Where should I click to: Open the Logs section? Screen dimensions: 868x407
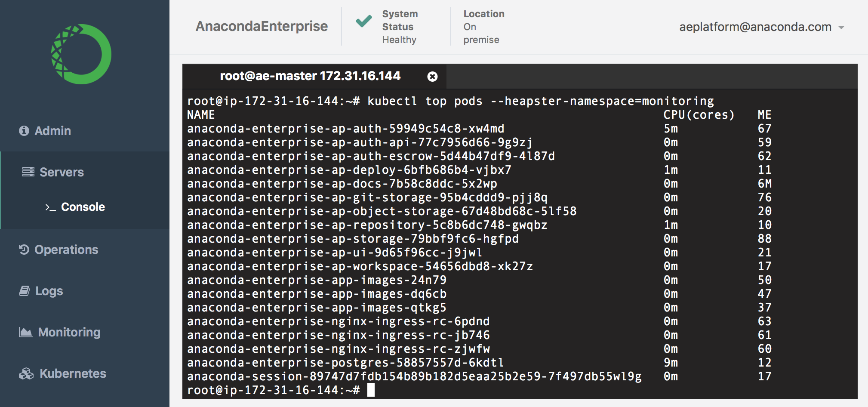coord(49,291)
